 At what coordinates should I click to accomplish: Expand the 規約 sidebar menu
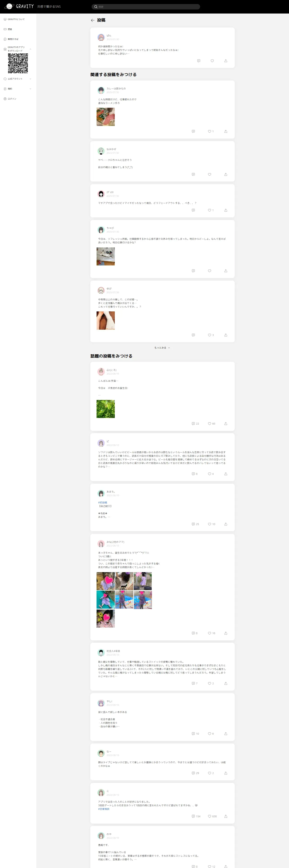[x=30, y=89]
